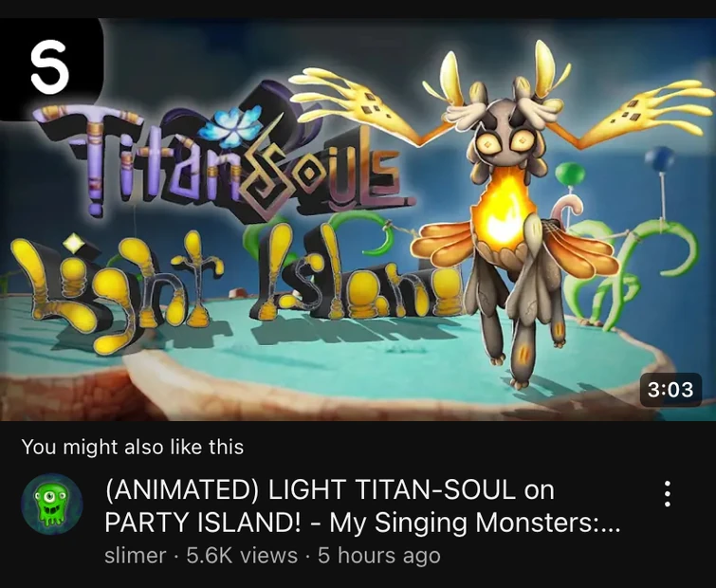Open the slimer channel avatar
This screenshot has width=716, height=588.
click(x=51, y=504)
